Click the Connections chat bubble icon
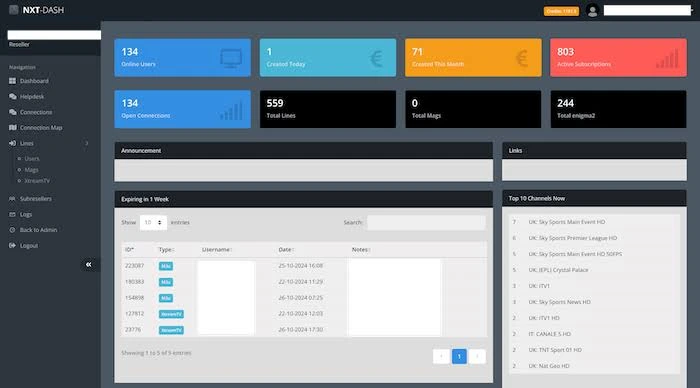 [12, 112]
